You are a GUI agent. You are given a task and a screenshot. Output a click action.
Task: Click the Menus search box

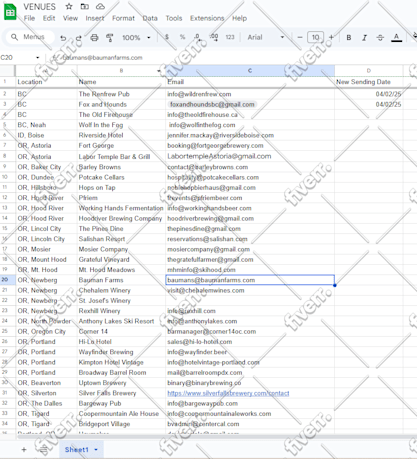[30, 37]
